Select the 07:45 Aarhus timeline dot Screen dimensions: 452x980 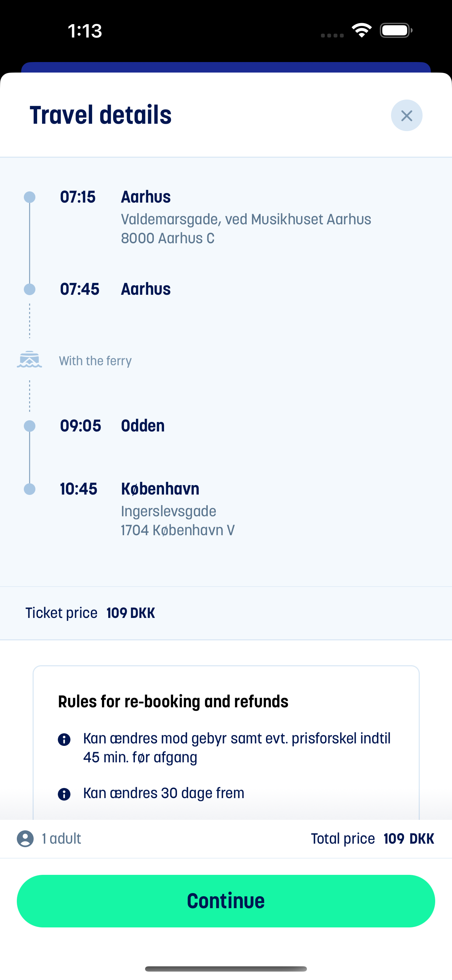(x=30, y=289)
